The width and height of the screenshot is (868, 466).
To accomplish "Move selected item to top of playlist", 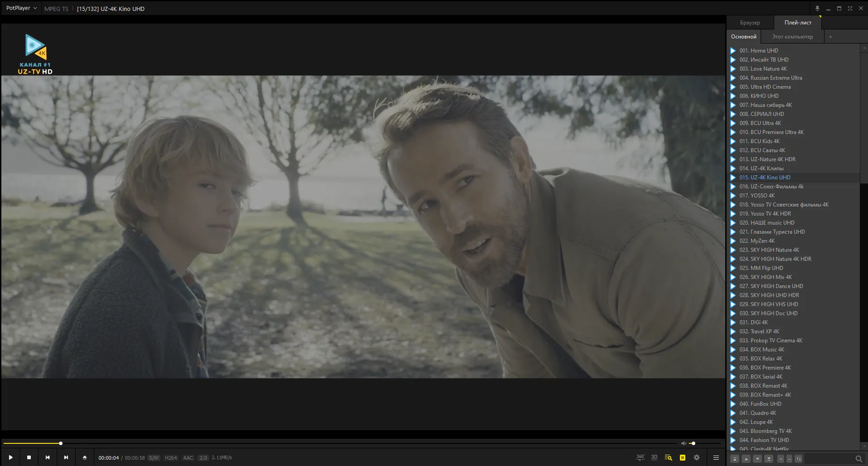I will (735, 459).
